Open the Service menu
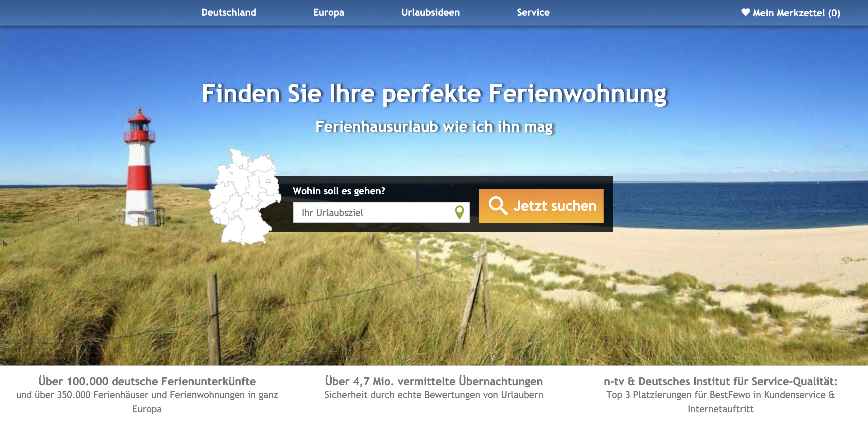This screenshot has width=868, height=430. point(533,13)
